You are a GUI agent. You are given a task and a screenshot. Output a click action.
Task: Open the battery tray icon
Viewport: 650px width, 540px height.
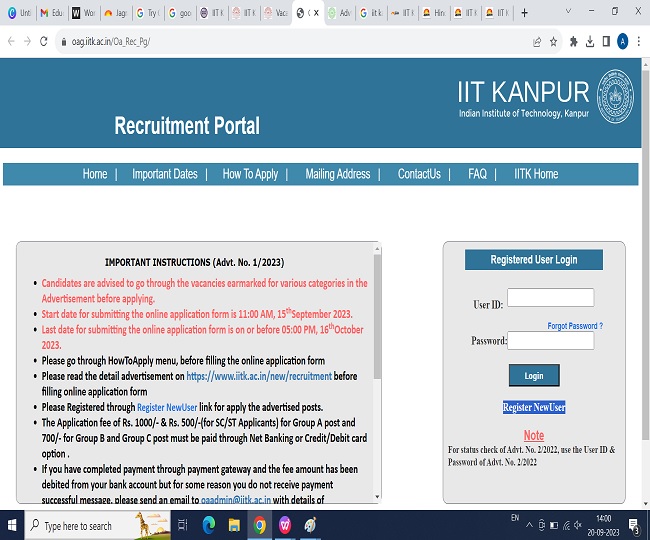click(554, 525)
